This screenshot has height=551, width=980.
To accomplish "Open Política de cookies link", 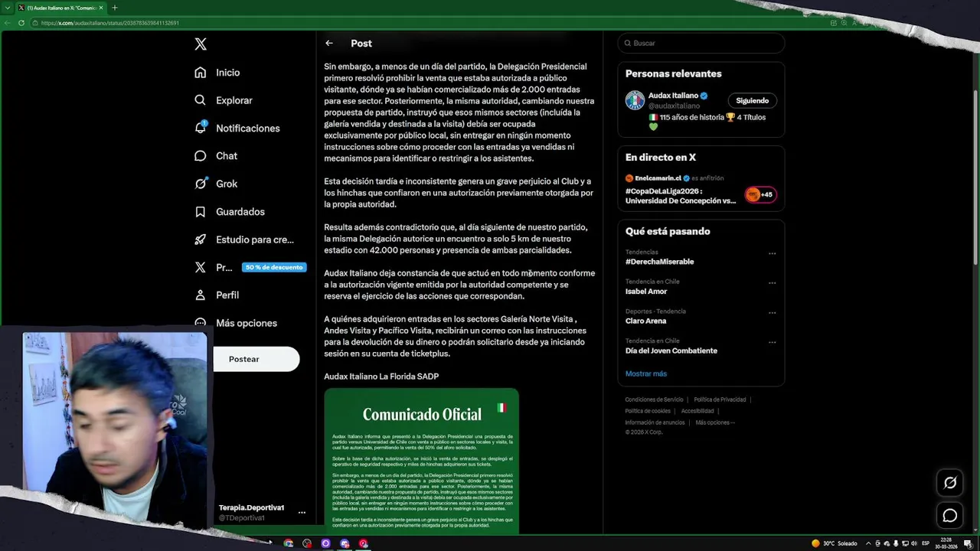I will [648, 411].
